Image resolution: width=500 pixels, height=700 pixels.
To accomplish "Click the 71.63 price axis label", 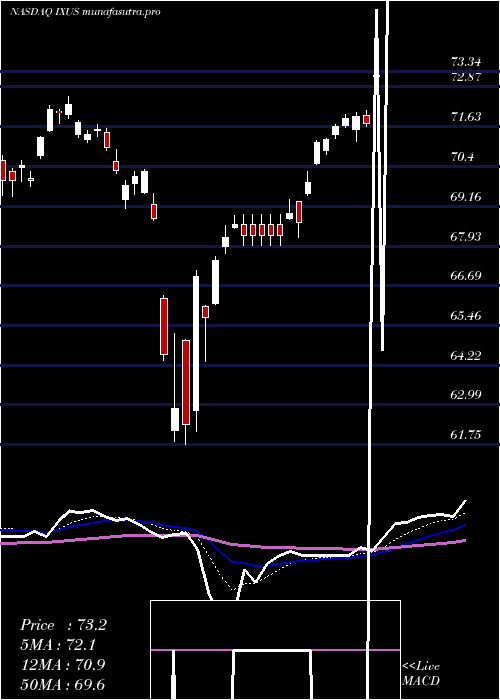I will (466, 117).
